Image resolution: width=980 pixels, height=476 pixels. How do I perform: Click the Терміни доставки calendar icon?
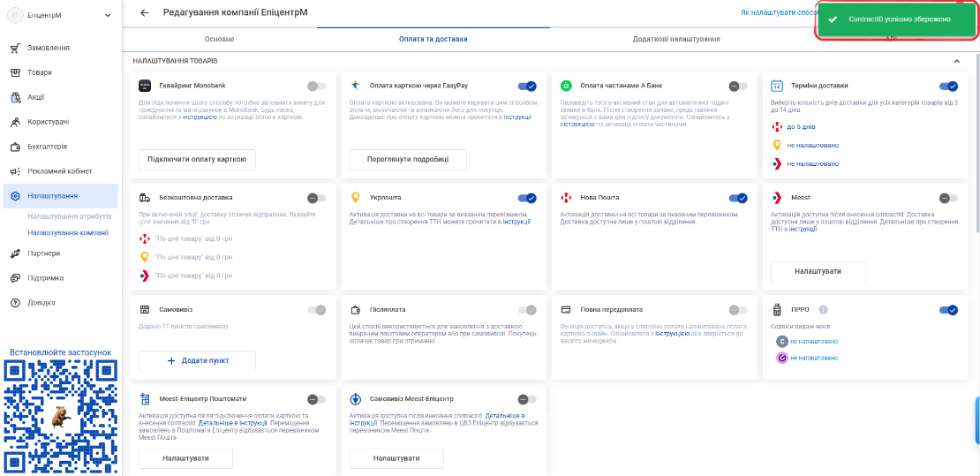(x=777, y=86)
